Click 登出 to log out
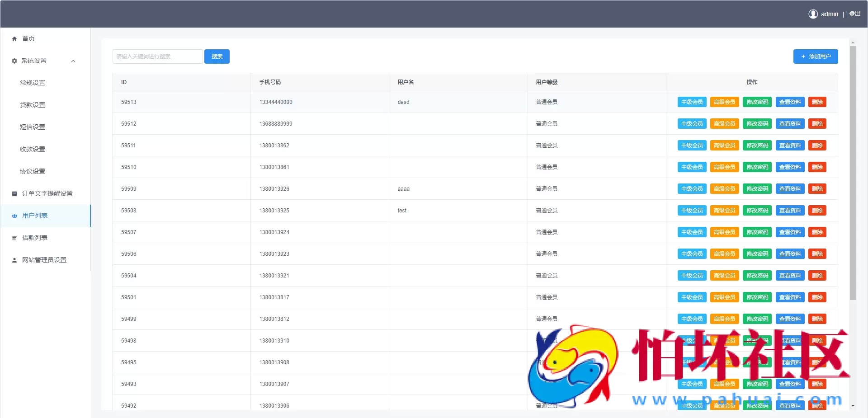This screenshot has height=418, width=868. pyautogui.click(x=854, y=14)
